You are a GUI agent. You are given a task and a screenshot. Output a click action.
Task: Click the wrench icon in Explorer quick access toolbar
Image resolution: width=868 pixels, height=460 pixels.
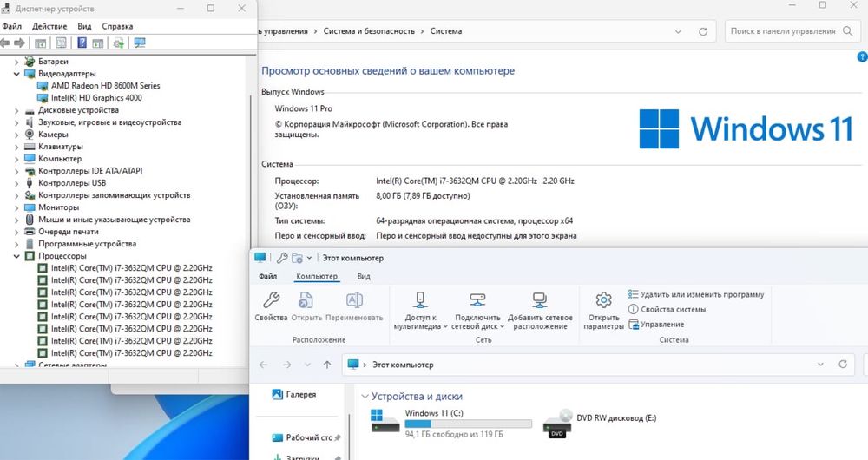(282, 258)
